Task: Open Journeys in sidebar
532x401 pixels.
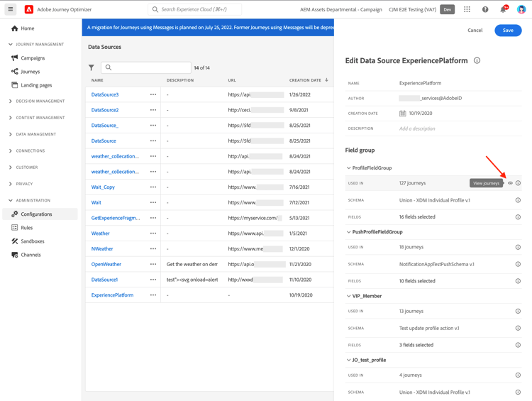Action: click(x=26, y=72)
